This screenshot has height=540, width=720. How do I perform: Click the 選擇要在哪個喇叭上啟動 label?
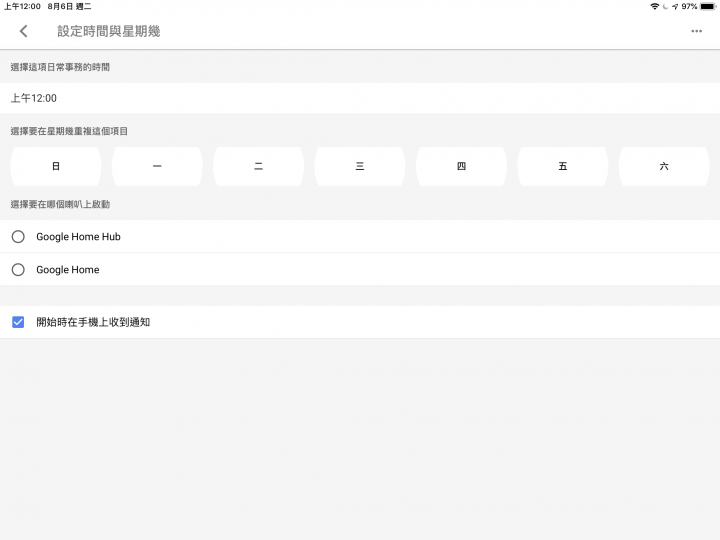click(x=60, y=204)
